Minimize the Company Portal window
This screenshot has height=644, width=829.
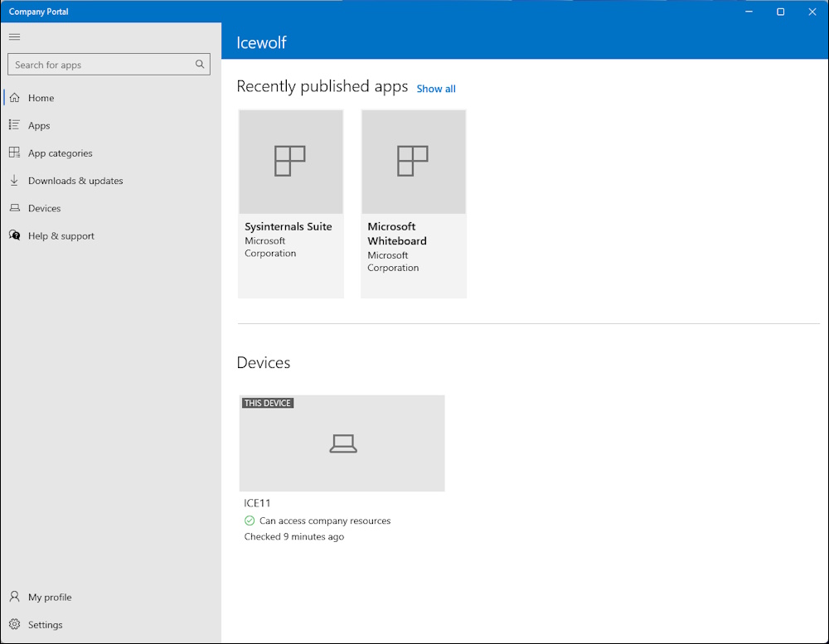tap(749, 12)
